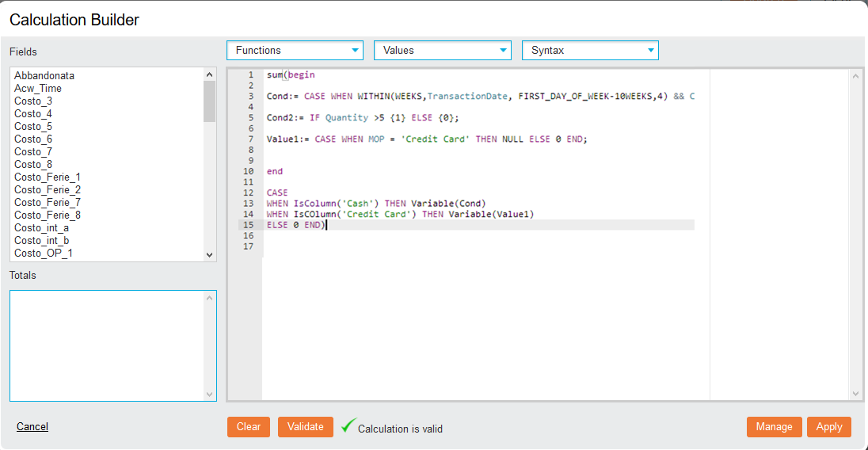Viewport: 868px width, 450px height.
Task: Click line number 17 in the gutter
Action: (248, 247)
